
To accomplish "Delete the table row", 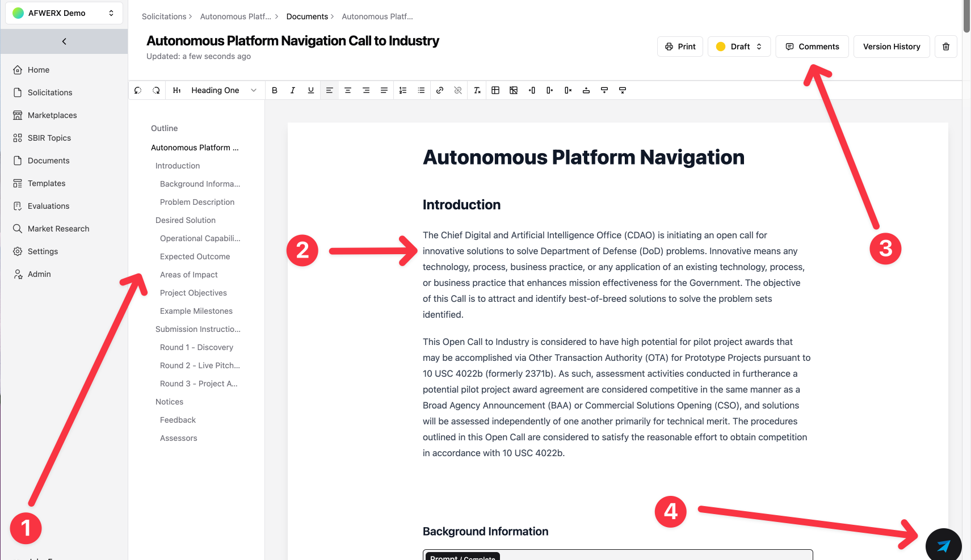I will click(623, 90).
